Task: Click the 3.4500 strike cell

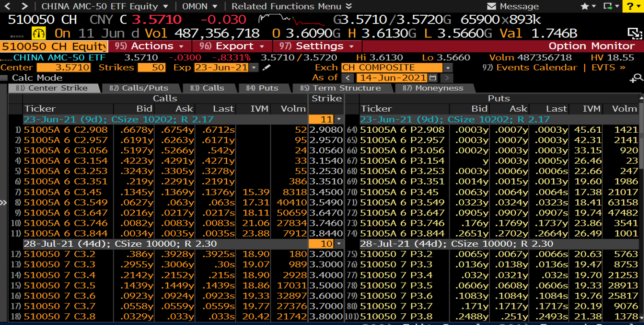Action: [x=326, y=192]
